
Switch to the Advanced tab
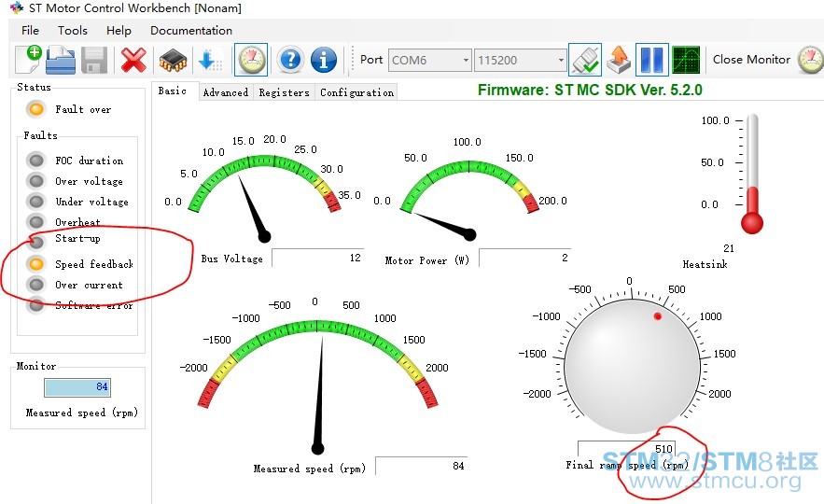[x=226, y=92]
